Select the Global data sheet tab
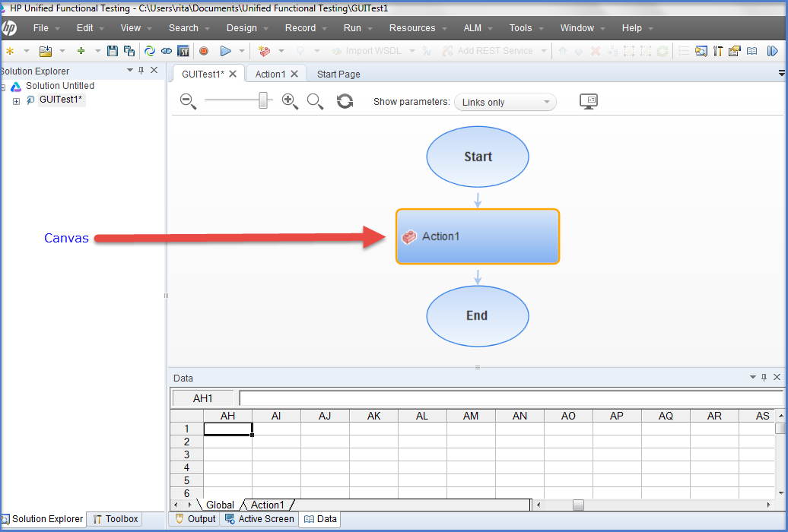 [220, 505]
